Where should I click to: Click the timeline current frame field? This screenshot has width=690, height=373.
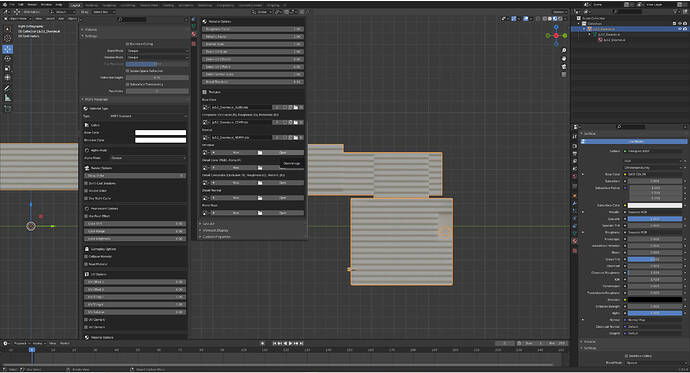coord(505,343)
